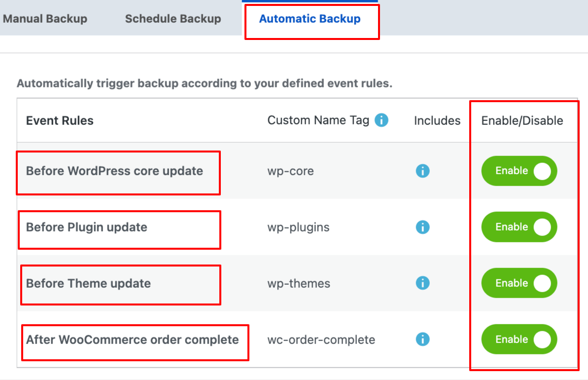The image size is (588, 380).
Task: Select the Automatic Backup tab
Action: point(310,19)
